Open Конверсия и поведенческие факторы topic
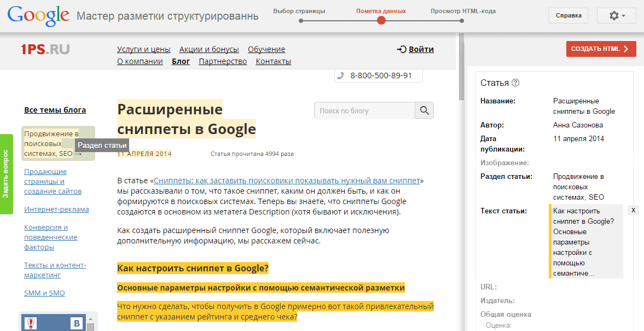 tap(50, 237)
